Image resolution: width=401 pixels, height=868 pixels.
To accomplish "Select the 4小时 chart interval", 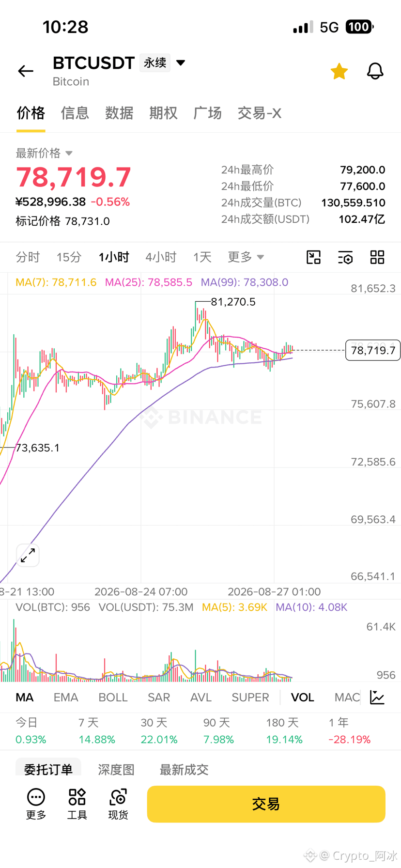I will (x=161, y=257).
